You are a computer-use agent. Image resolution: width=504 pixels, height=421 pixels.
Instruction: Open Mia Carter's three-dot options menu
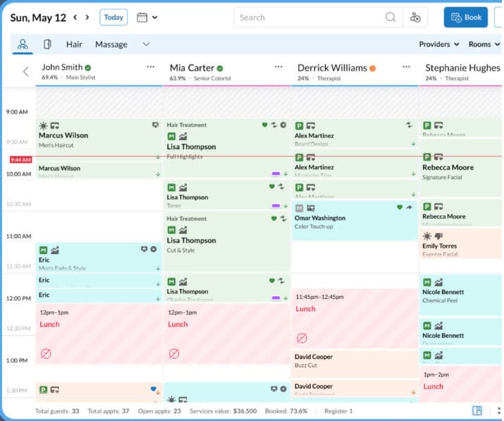pos(278,67)
